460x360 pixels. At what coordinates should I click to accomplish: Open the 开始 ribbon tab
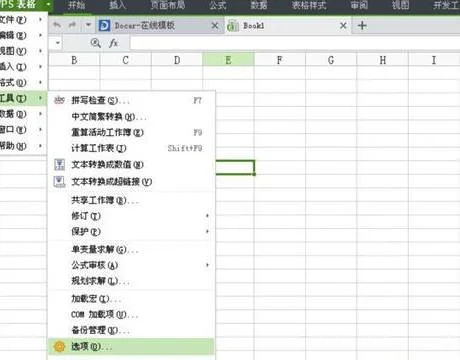[x=77, y=5]
